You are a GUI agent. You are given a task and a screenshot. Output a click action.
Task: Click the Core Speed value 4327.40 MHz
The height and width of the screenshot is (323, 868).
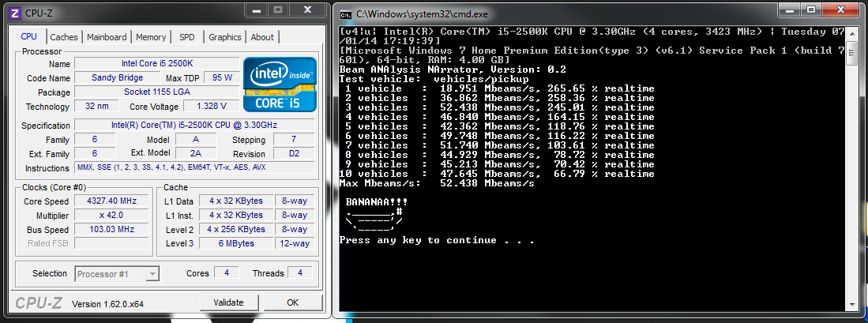click(x=111, y=201)
